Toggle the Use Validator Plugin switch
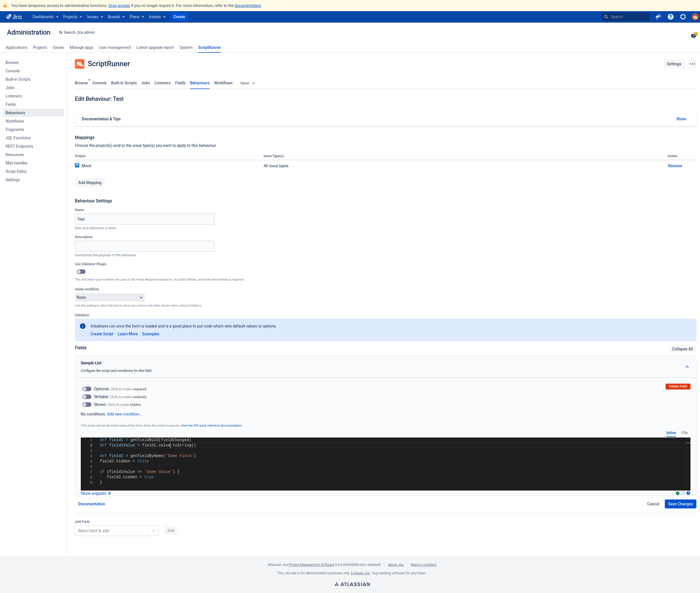Screen dimensions: 700x593 (x=80, y=272)
